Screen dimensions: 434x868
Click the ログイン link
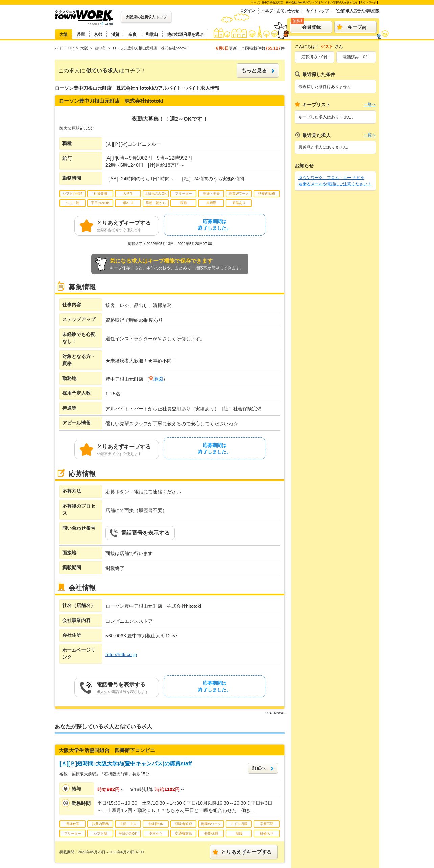(x=247, y=11)
